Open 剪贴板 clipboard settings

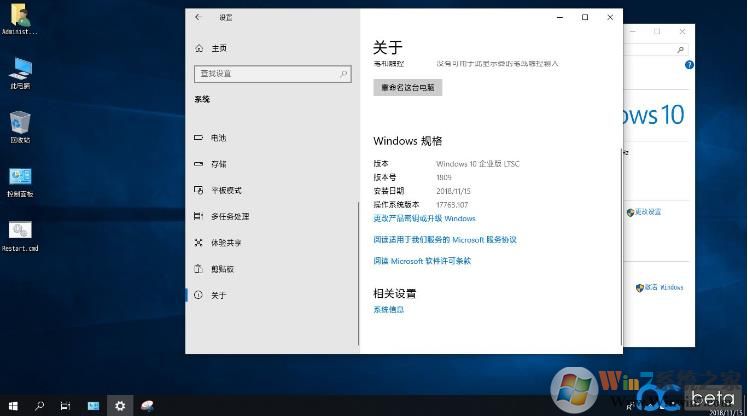tap(221, 269)
